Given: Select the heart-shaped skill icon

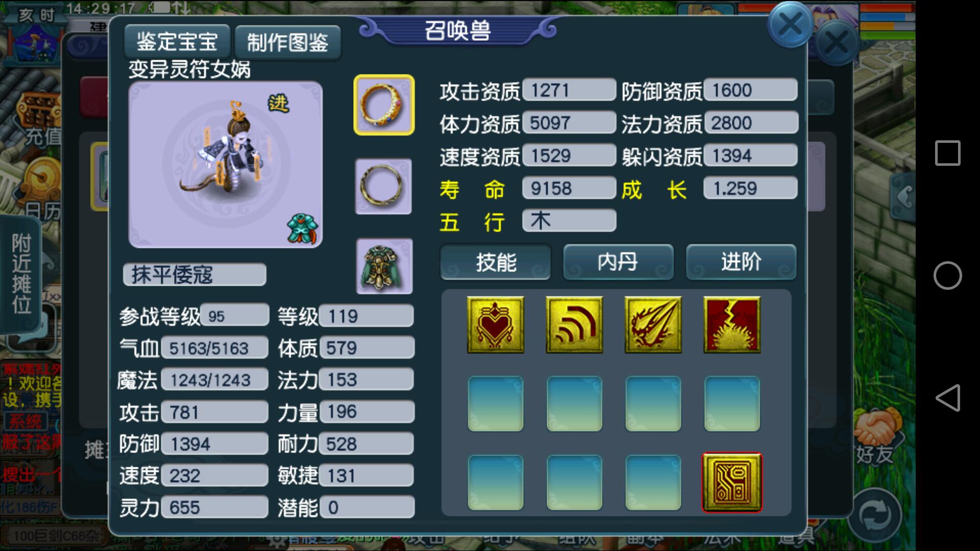Looking at the screenshot, I should (x=495, y=325).
